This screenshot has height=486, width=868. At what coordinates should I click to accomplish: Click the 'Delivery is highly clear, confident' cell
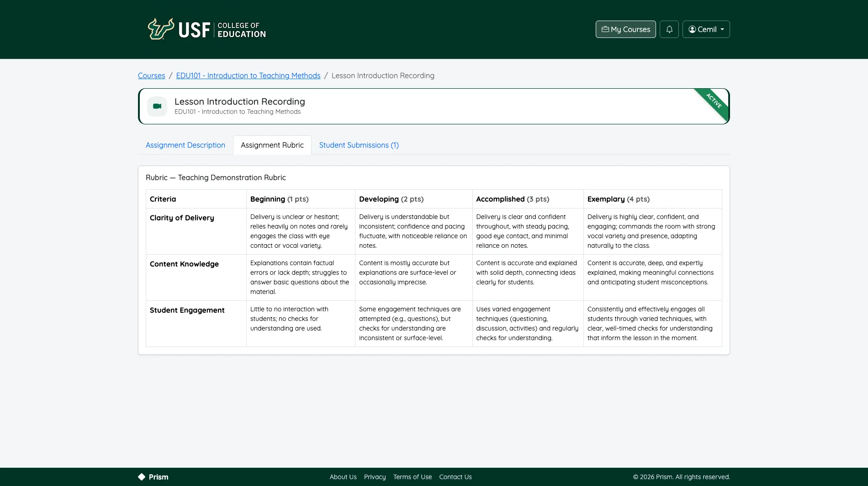click(x=652, y=231)
